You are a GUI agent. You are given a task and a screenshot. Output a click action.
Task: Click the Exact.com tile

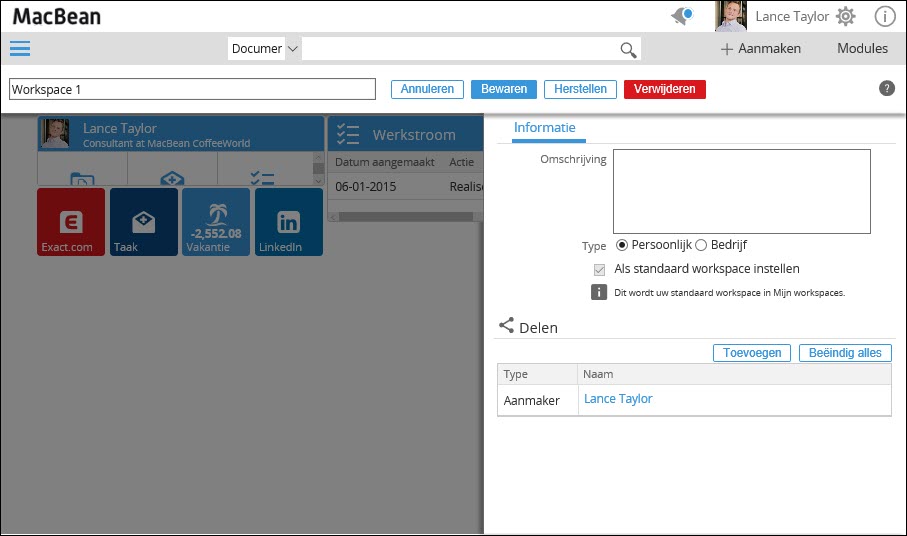[71, 221]
